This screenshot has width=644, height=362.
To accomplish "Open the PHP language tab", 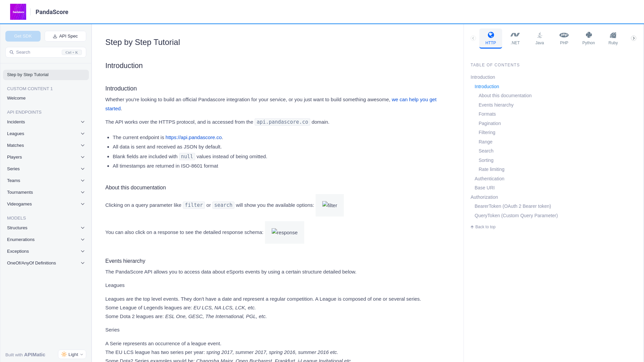I will click(x=564, y=39).
